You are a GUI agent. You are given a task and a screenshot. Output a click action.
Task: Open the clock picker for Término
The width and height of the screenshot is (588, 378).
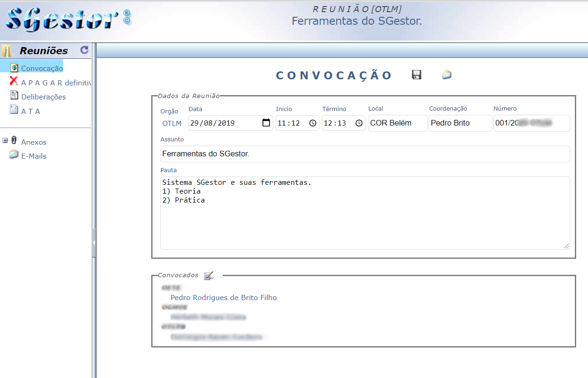[359, 123]
